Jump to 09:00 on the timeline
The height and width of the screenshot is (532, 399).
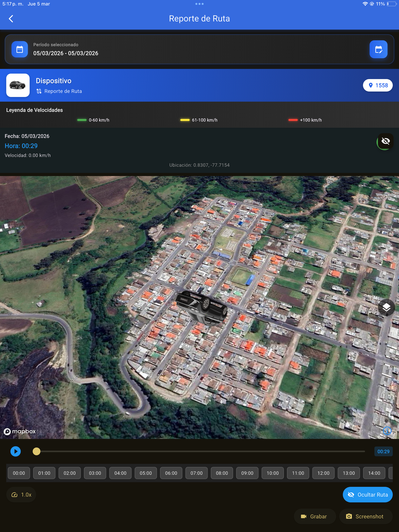[247, 473]
